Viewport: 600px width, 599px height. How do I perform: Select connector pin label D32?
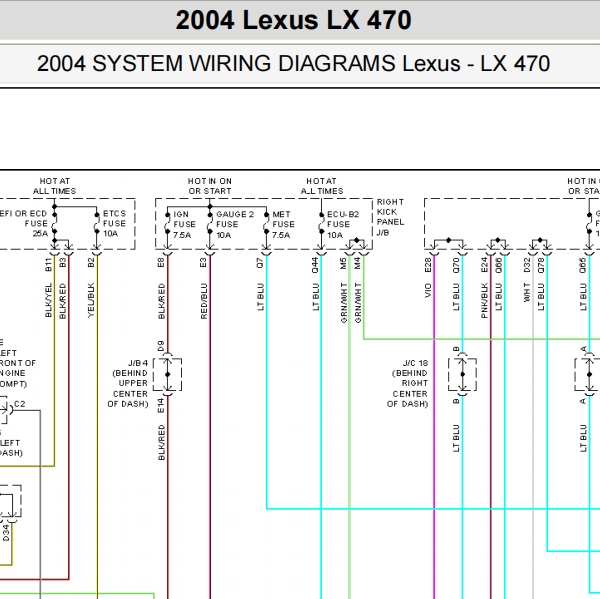[x=527, y=265]
